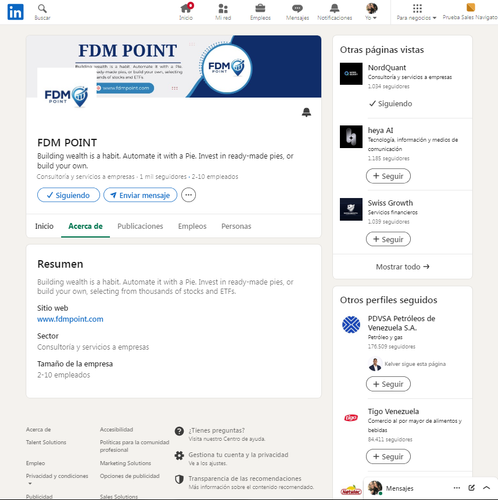
Task: Open Tigo Venezuela page name
Action: point(393,411)
